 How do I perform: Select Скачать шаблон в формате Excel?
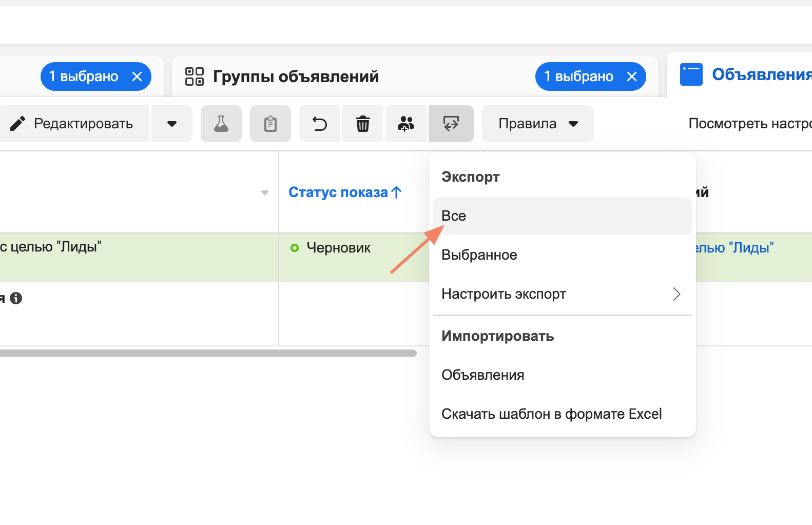tap(563, 414)
